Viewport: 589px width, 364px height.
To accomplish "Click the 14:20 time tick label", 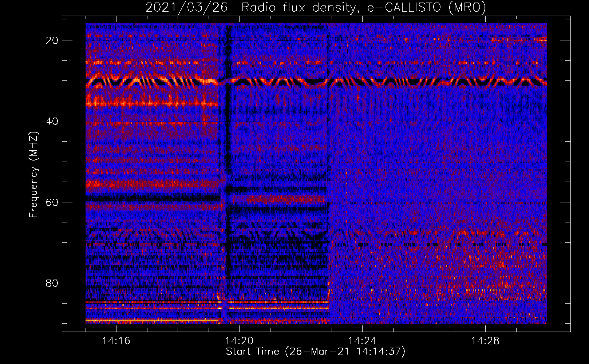I will 239,341.
